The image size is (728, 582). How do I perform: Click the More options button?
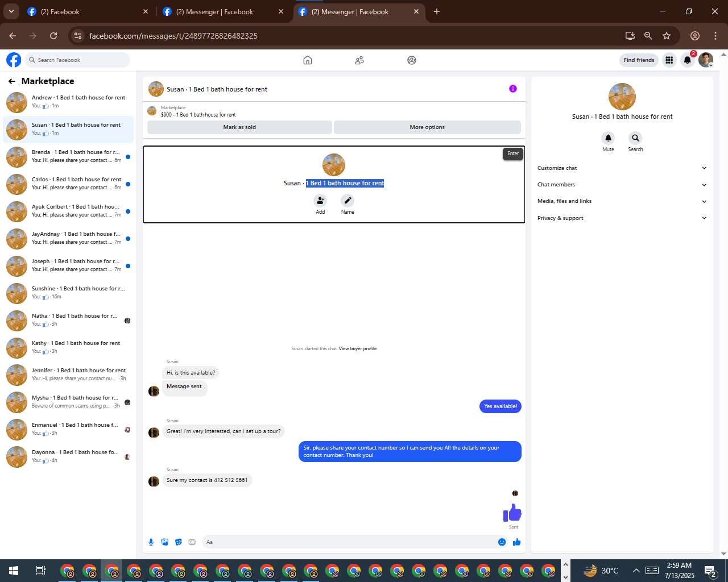pyautogui.click(x=427, y=127)
